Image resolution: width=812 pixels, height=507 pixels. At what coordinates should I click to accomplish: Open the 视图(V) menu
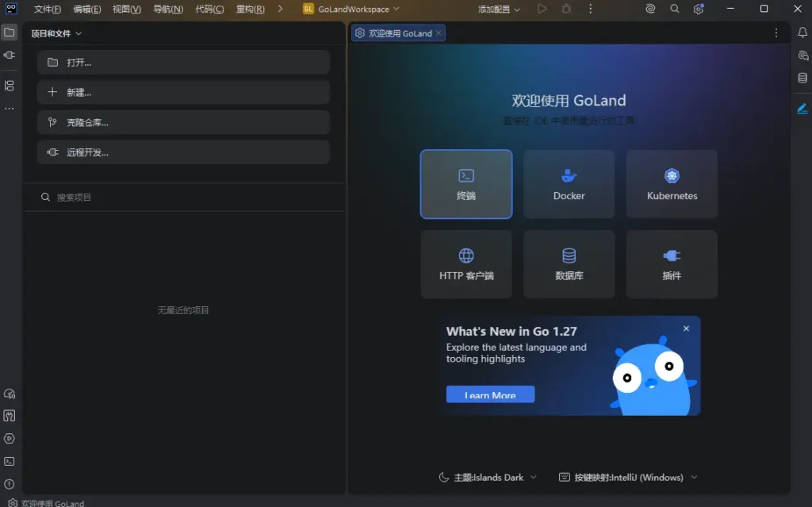pyautogui.click(x=127, y=9)
